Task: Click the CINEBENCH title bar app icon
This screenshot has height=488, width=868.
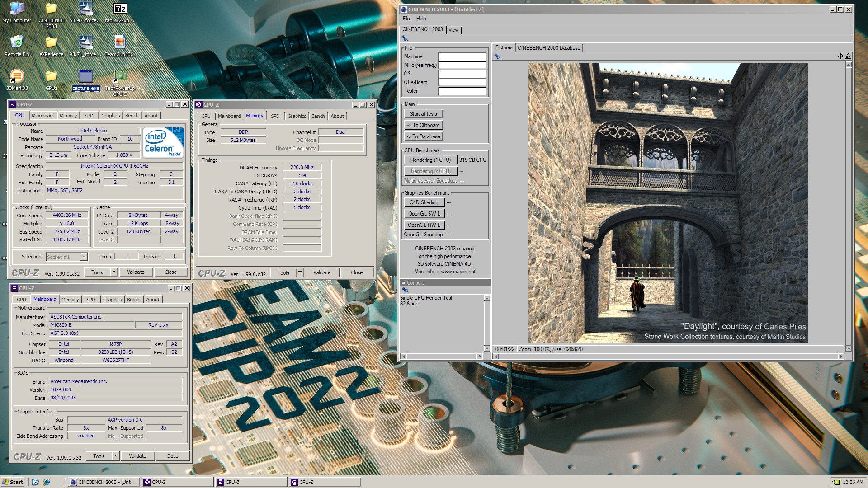Action: (404, 9)
